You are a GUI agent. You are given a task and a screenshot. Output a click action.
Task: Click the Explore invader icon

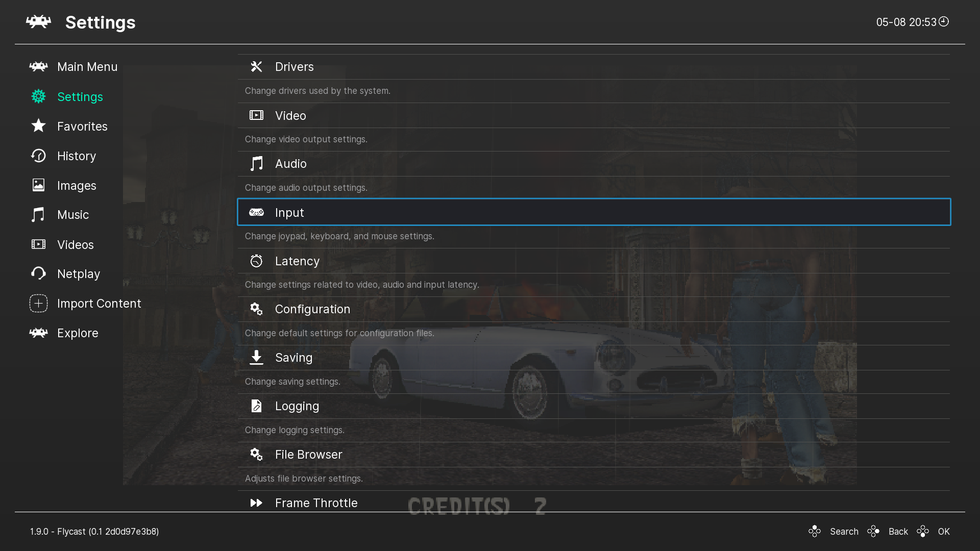point(38,333)
